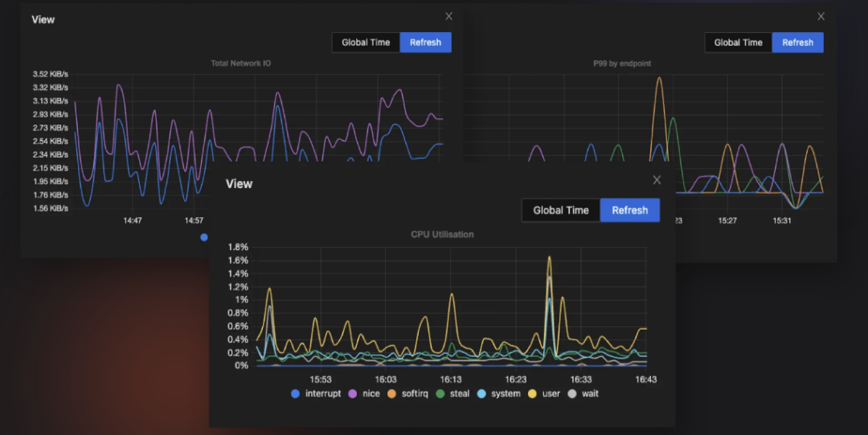The width and height of the screenshot is (868, 435).
Task: Select Global Time in the CPU Utilisation panel
Action: pos(560,210)
